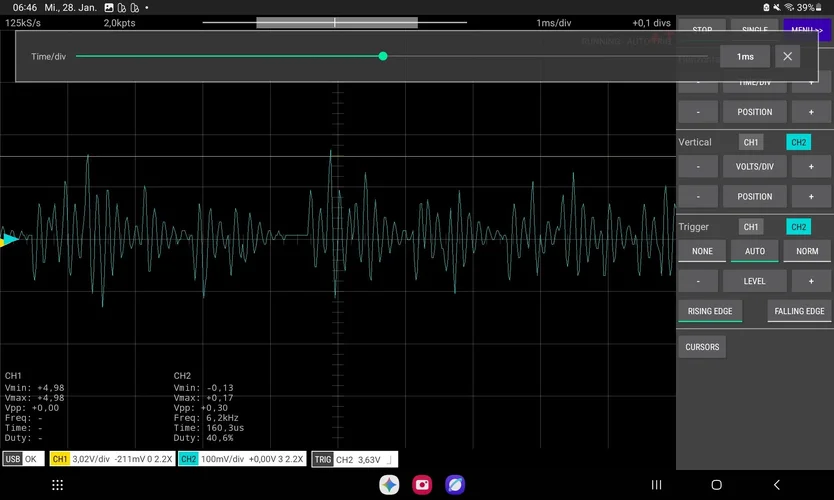Increase vertical position with plus
Screen dimensions: 834x500
811,196
